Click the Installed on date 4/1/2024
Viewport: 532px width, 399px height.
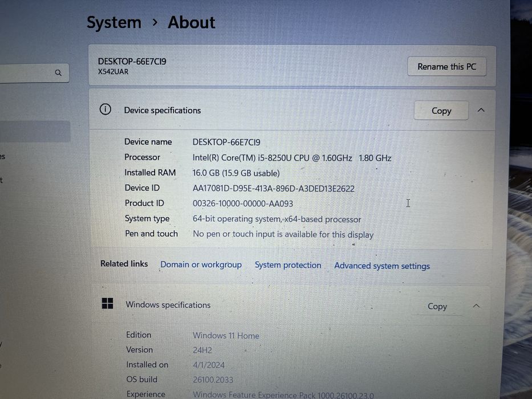pos(209,365)
